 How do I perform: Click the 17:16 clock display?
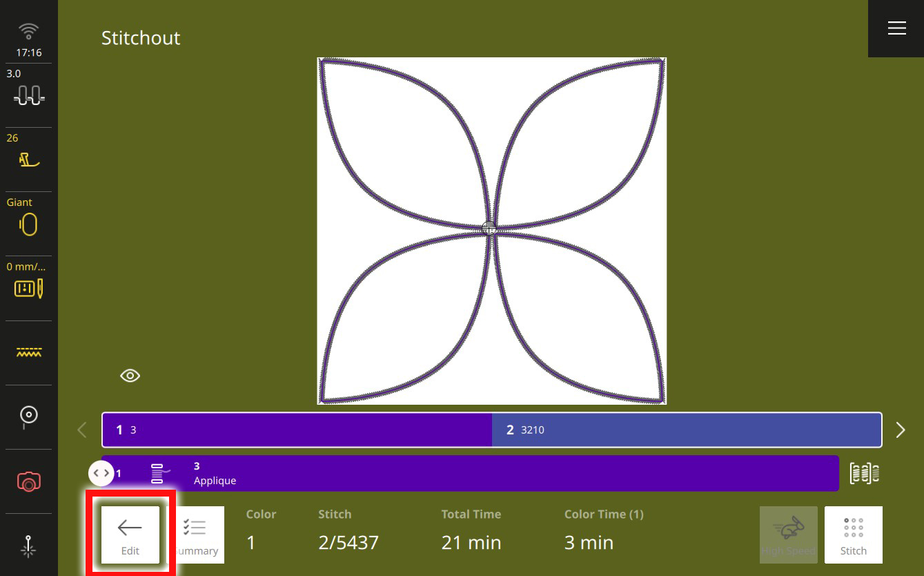pyautogui.click(x=28, y=52)
